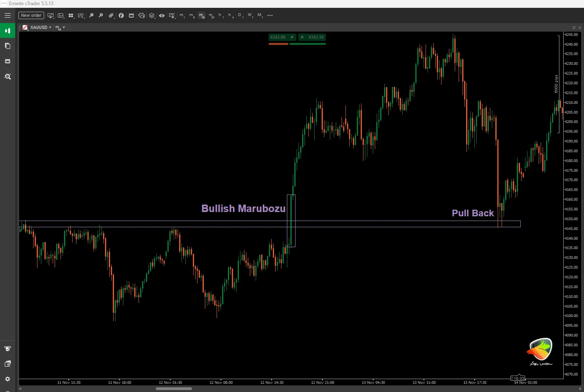This screenshot has height=392, width=584.
Task: Open the hamburger main menu
Action: (7, 16)
